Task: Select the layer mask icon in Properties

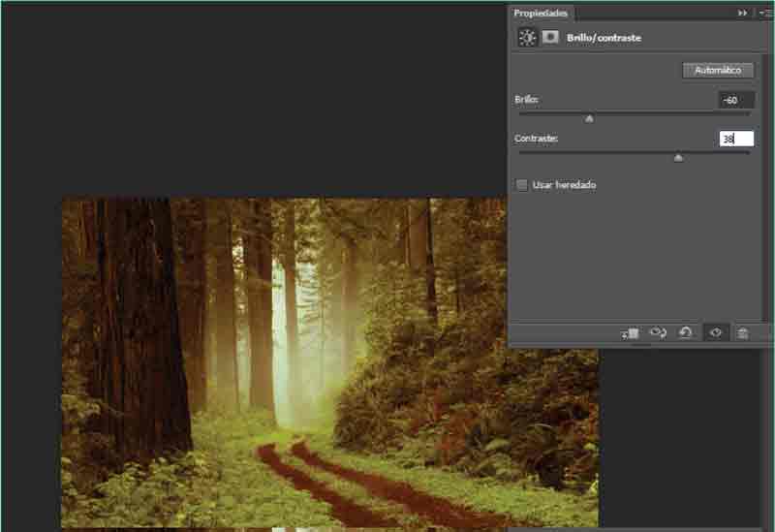Action: 550,38
